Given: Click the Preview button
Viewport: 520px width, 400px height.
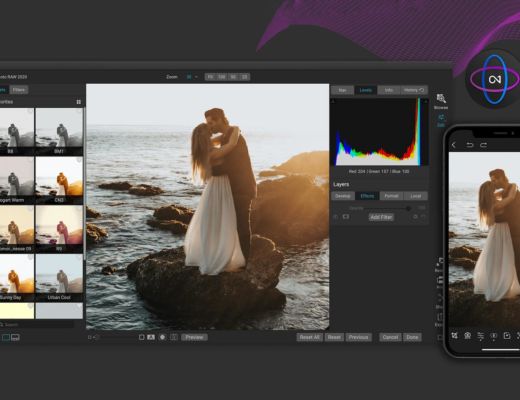Looking at the screenshot, I should 194,337.
